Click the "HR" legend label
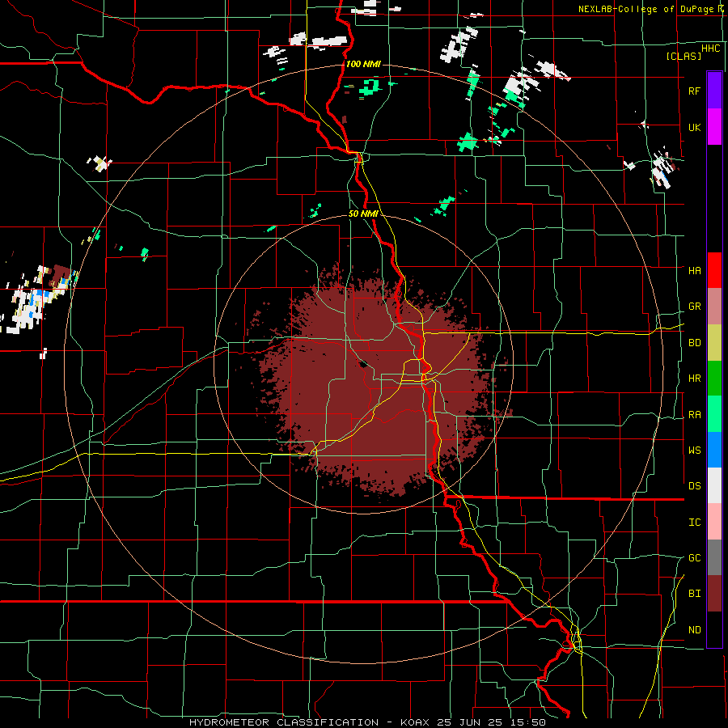 click(x=694, y=379)
